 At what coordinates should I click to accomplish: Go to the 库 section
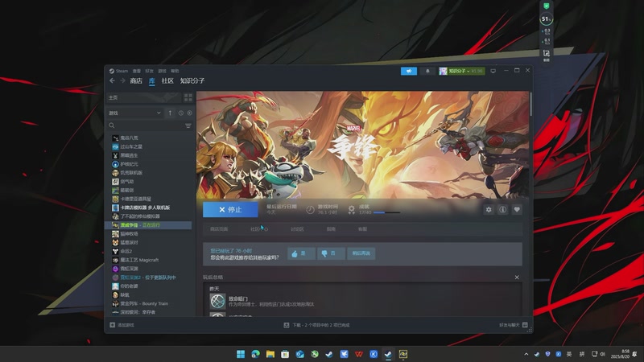151,81
